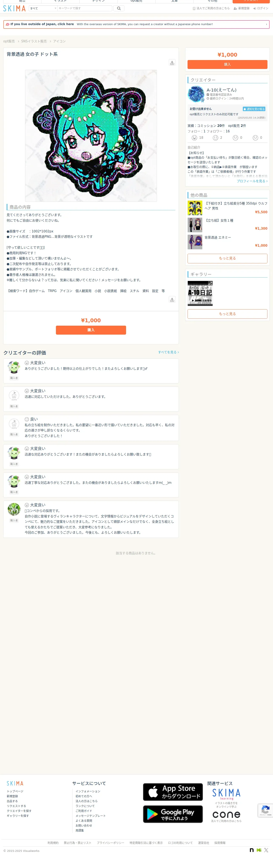
Task: Open よくある質問 footer link
Action: [84, 821]
